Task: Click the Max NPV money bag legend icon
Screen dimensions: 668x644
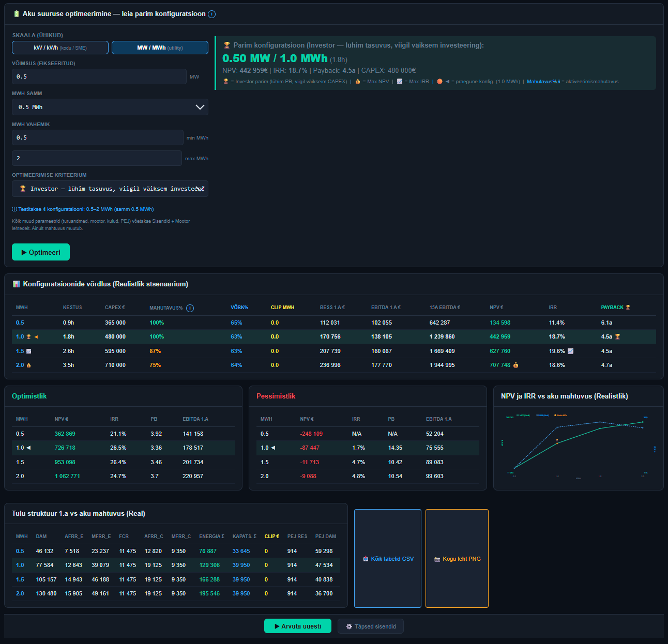Action: (357, 81)
